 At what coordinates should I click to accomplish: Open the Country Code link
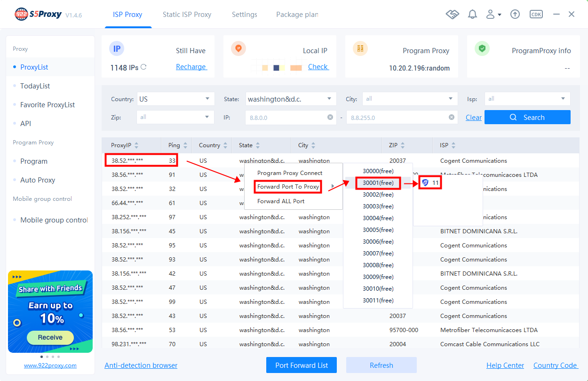[556, 365]
